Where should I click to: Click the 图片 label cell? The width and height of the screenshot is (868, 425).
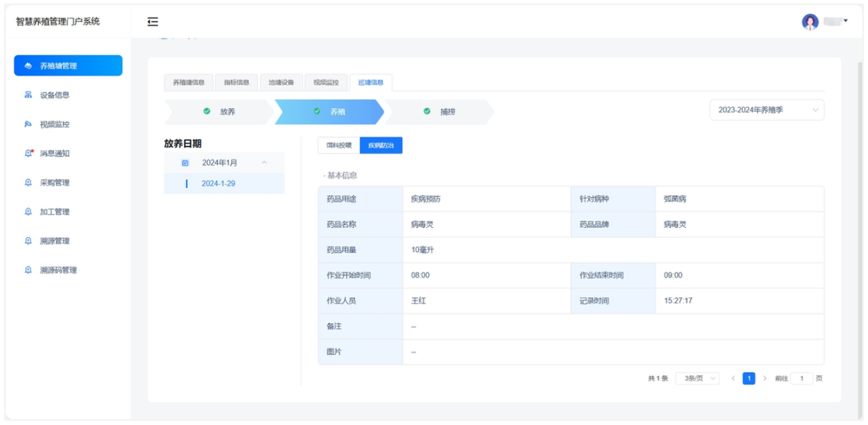coord(361,352)
